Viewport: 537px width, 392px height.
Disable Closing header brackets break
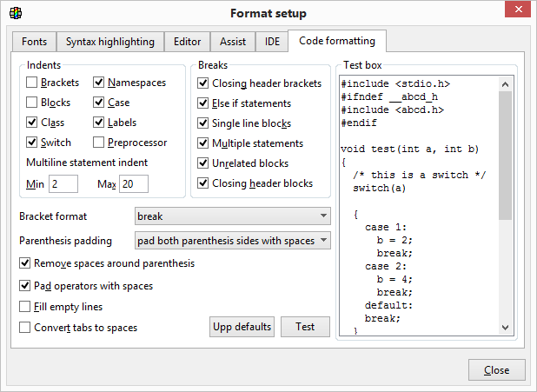click(x=203, y=83)
